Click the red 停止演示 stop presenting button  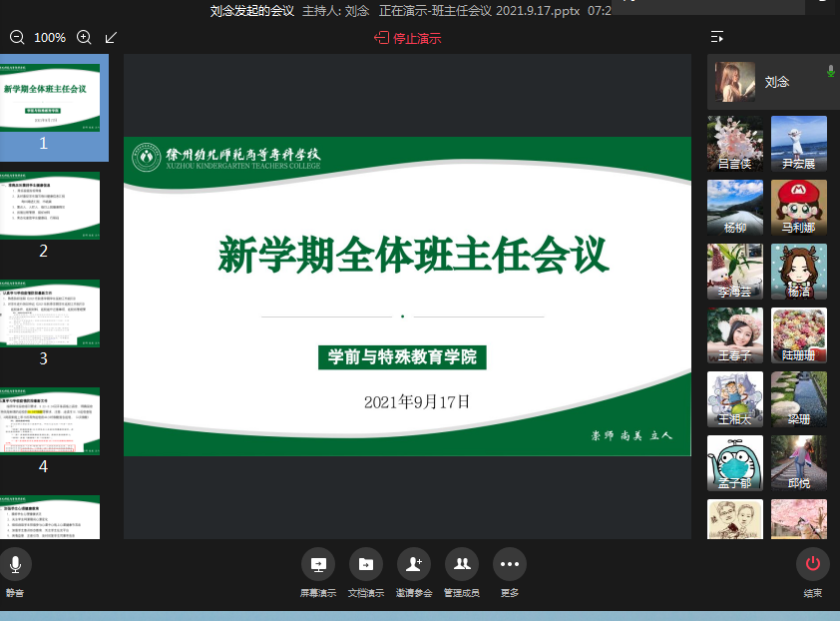point(407,39)
